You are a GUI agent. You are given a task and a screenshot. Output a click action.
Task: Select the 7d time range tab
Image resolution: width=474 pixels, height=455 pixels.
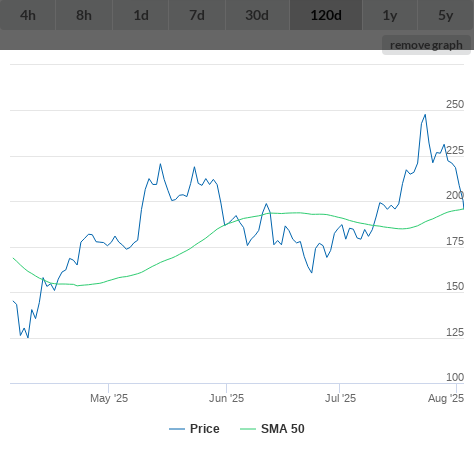[197, 15]
